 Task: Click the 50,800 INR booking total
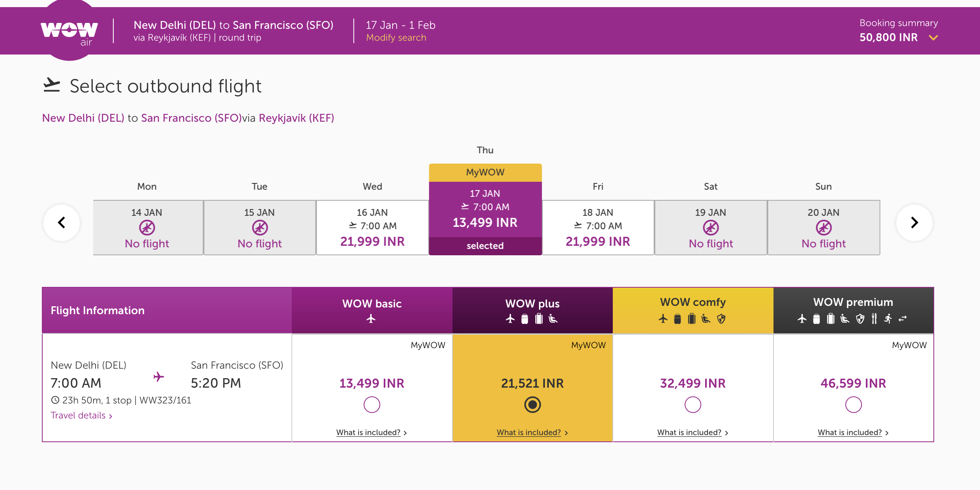(888, 38)
